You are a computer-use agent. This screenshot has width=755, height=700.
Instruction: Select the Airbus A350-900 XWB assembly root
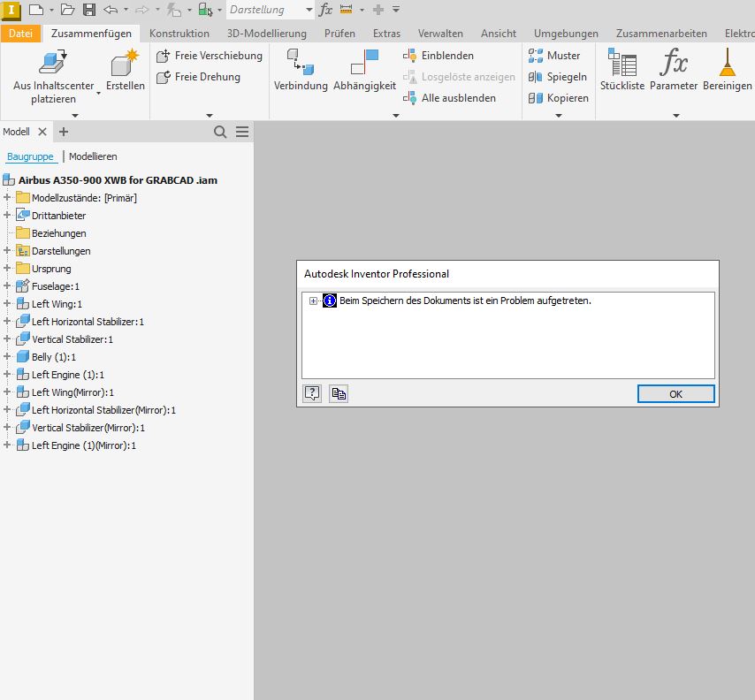pyautogui.click(x=111, y=180)
